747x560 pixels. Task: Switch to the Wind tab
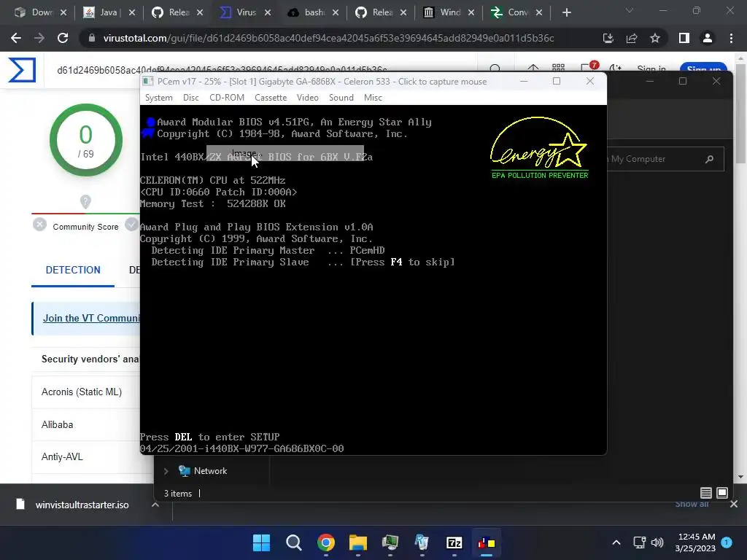click(450, 12)
